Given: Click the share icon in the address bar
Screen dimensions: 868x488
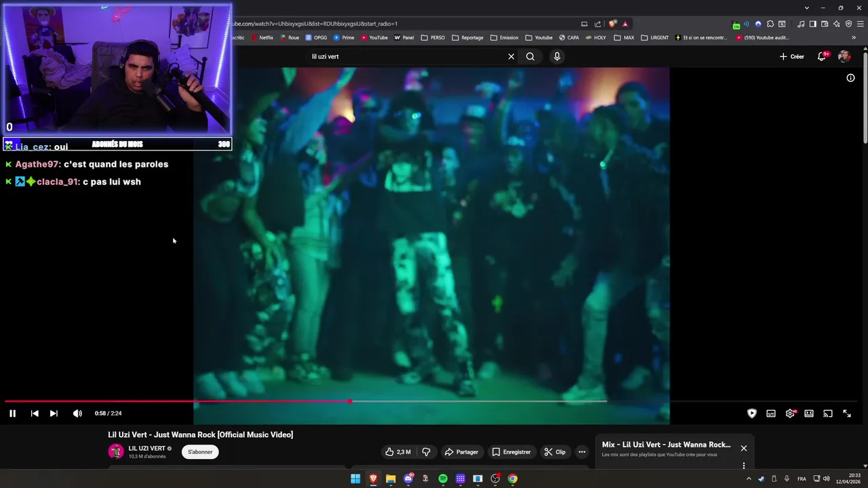Looking at the screenshot, I should pyautogui.click(x=597, y=24).
